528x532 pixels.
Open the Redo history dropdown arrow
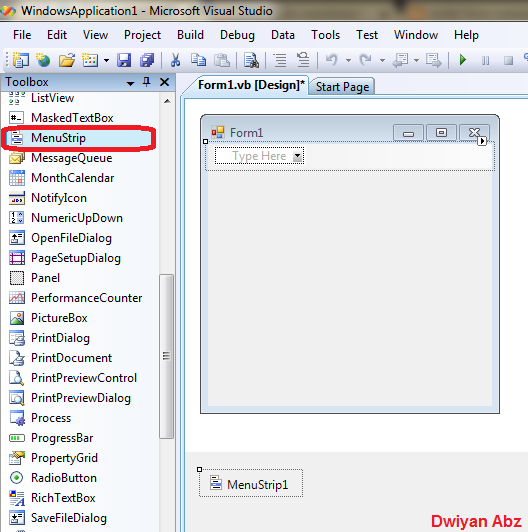(x=382, y=61)
